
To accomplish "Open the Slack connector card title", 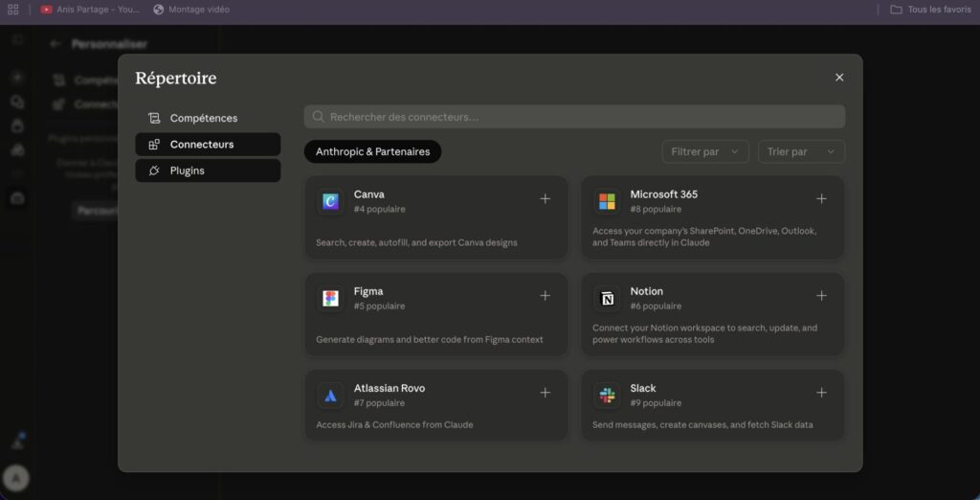I will (x=643, y=389).
